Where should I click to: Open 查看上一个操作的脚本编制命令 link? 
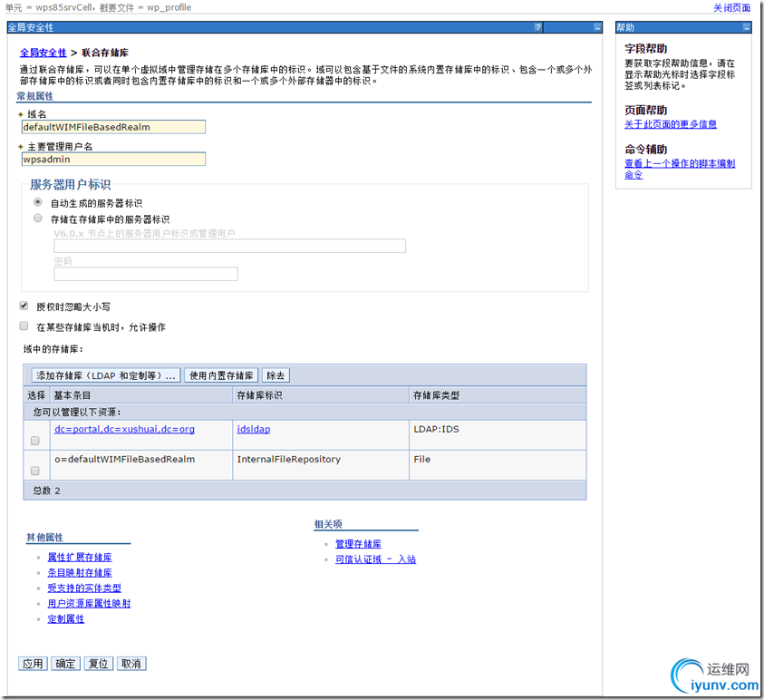tap(680, 169)
